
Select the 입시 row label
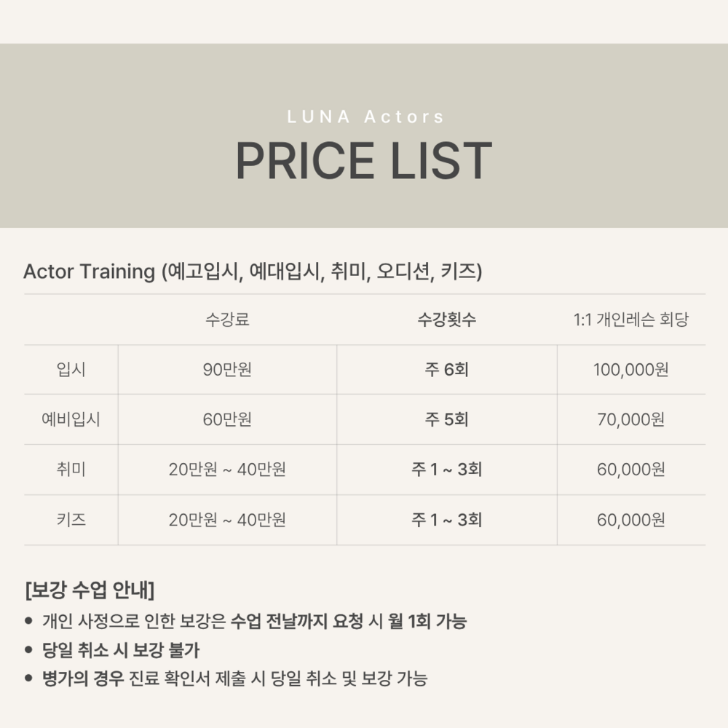71,370
